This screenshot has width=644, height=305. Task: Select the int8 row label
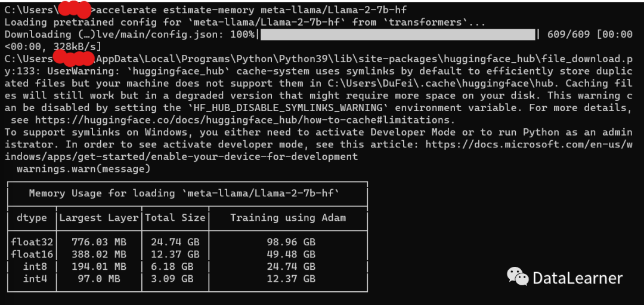35,266
